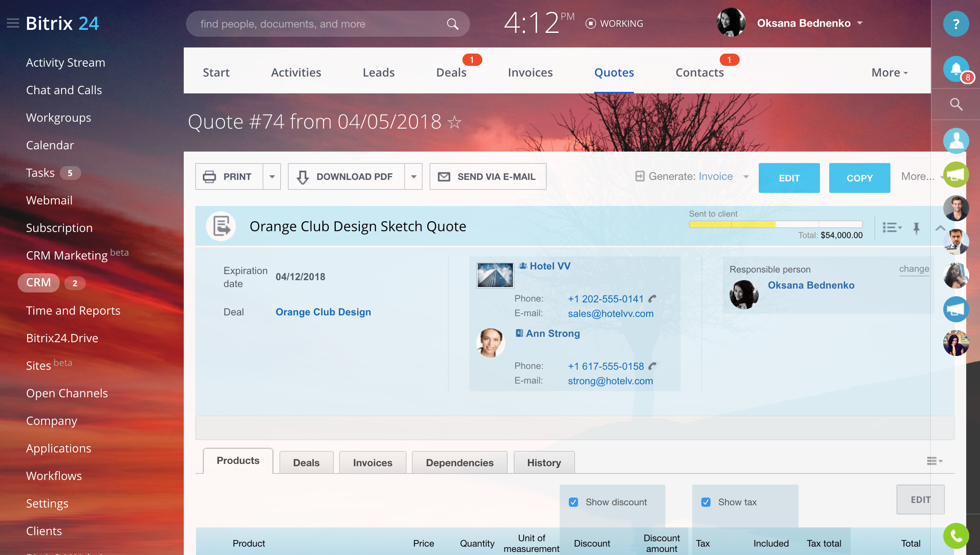980x555 pixels.
Task: Uncheck the Show tax checkbox
Action: (706, 502)
